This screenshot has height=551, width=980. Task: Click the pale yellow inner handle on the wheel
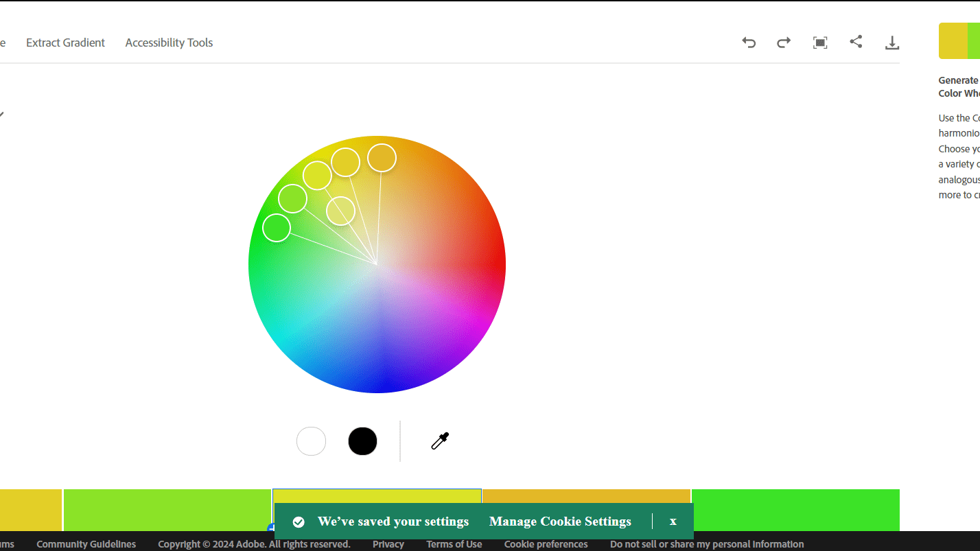(x=340, y=211)
